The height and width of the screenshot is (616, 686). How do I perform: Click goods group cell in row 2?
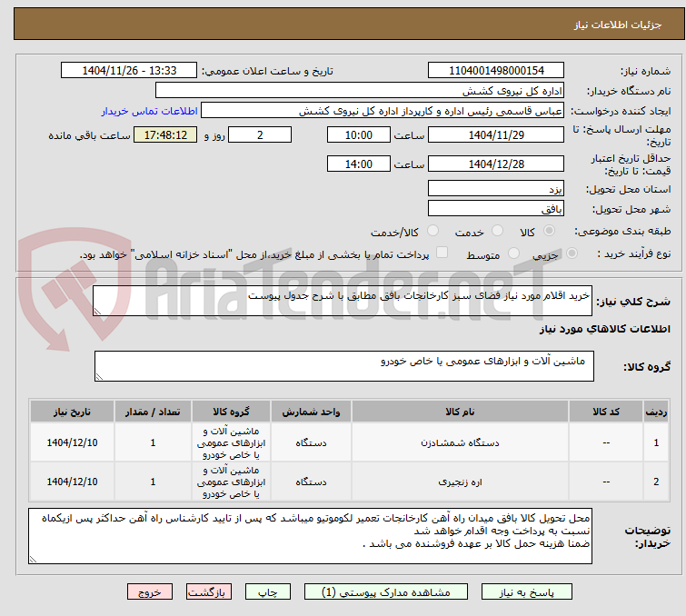coord(231,482)
